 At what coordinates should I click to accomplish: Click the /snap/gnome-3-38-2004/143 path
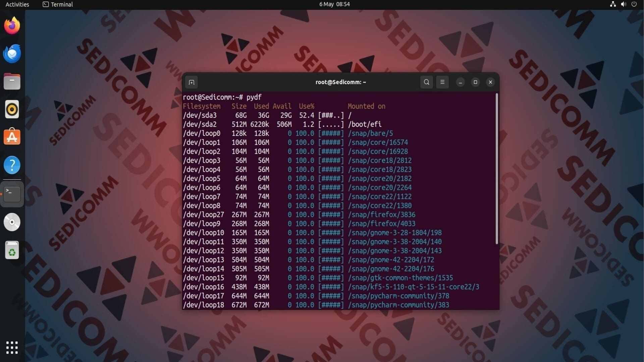click(x=395, y=251)
